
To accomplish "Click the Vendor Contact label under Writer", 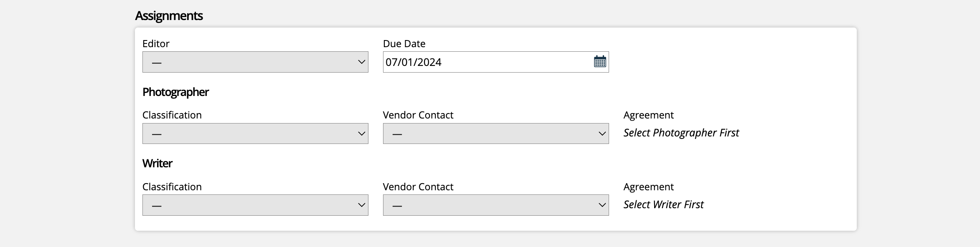I will point(418,187).
